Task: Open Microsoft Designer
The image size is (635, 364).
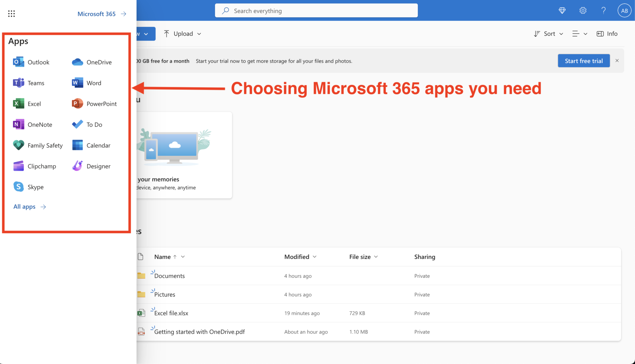Action: point(98,166)
